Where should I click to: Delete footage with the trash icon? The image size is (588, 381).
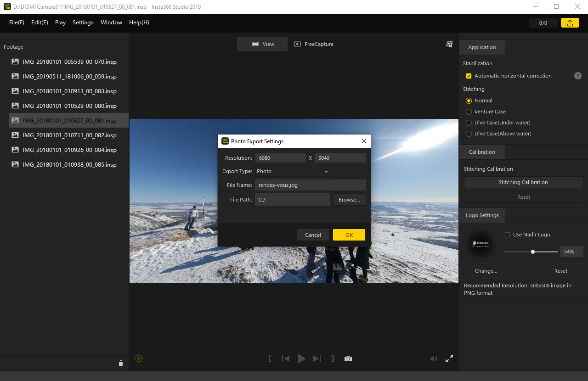click(x=121, y=363)
